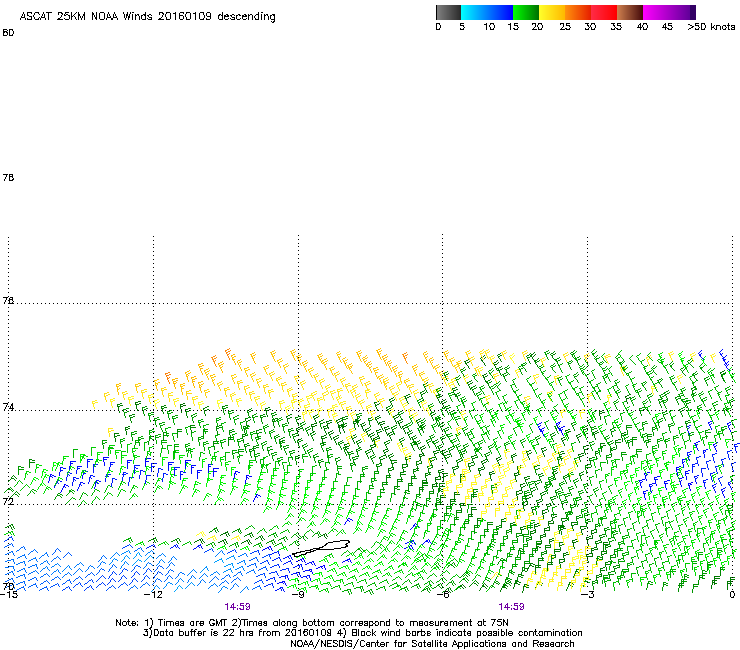Select the orange 25-30 knots legend swatch
Viewport: 740px width, 650px height.
578,12
